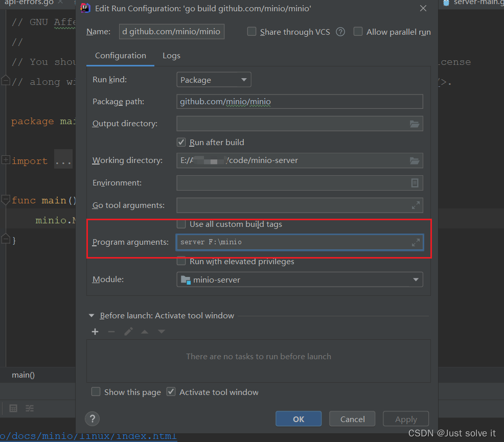
Task: Click 'There are no tasks to run' text
Action: (x=259, y=356)
